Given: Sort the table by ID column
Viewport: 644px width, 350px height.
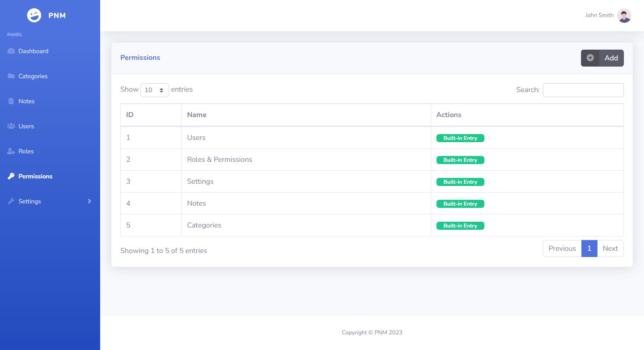Looking at the screenshot, I should point(151,115).
